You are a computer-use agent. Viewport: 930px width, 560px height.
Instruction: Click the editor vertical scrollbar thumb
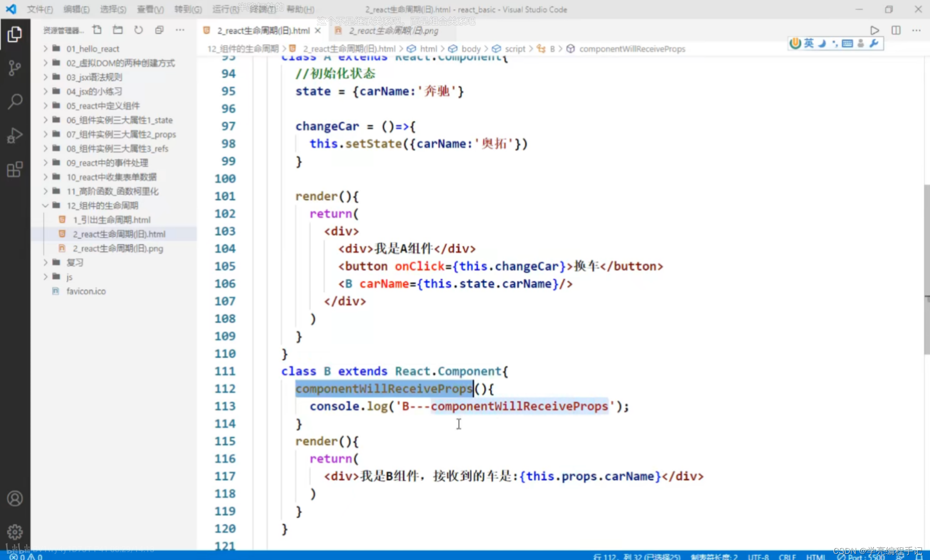[x=926, y=269]
